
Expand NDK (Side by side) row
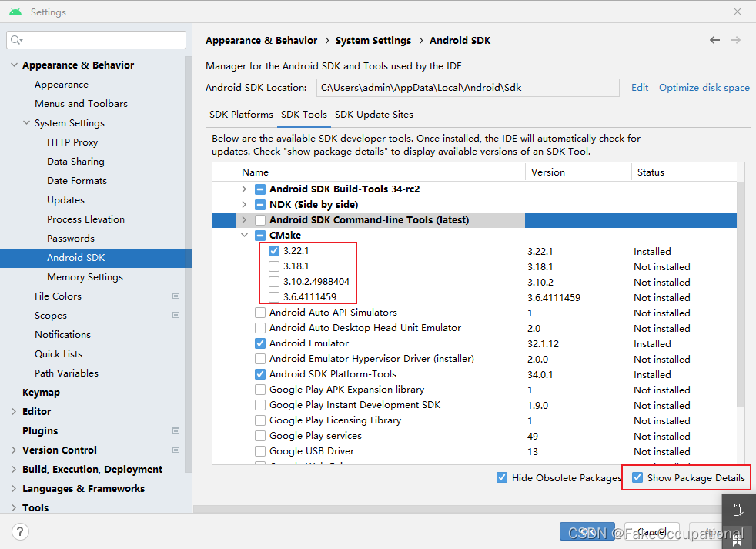click(x=244, y=205)
